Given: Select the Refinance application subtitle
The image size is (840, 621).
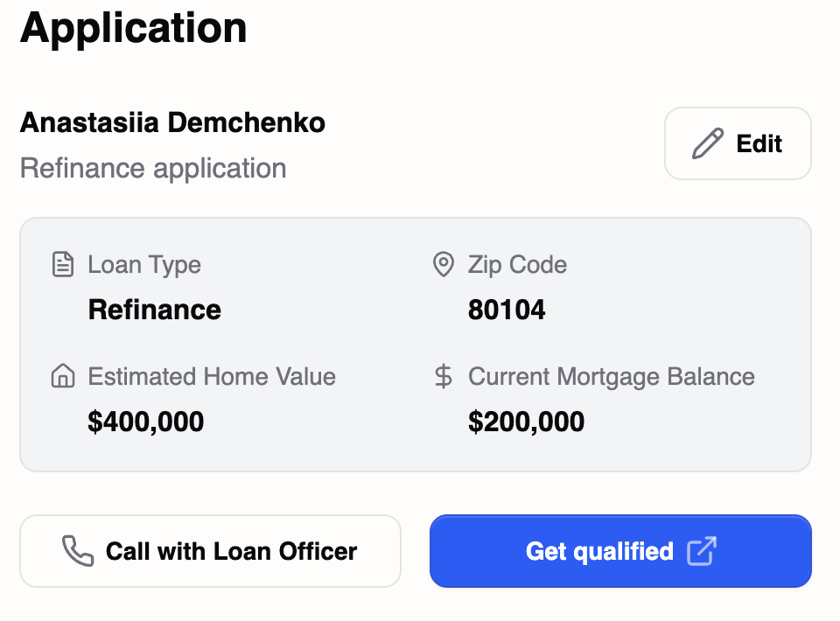Looking at the screenshot, I should click(x=152, y=168).
